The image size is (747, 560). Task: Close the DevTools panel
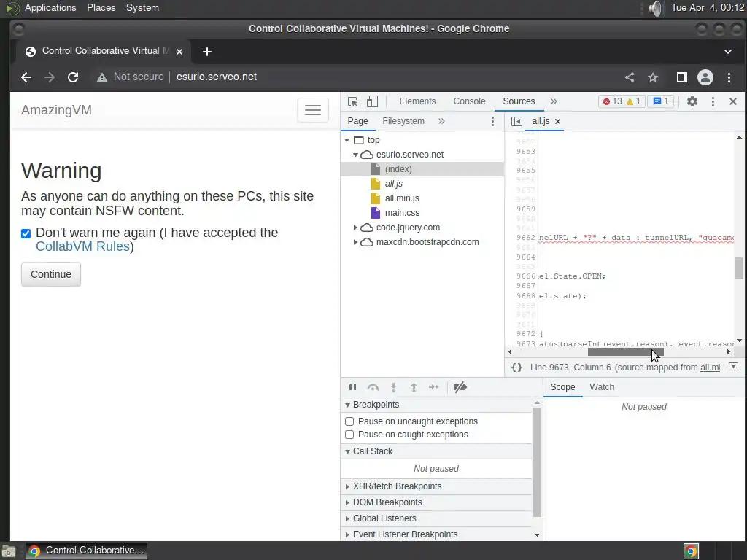pyautogui.click(x=732, y=101)
